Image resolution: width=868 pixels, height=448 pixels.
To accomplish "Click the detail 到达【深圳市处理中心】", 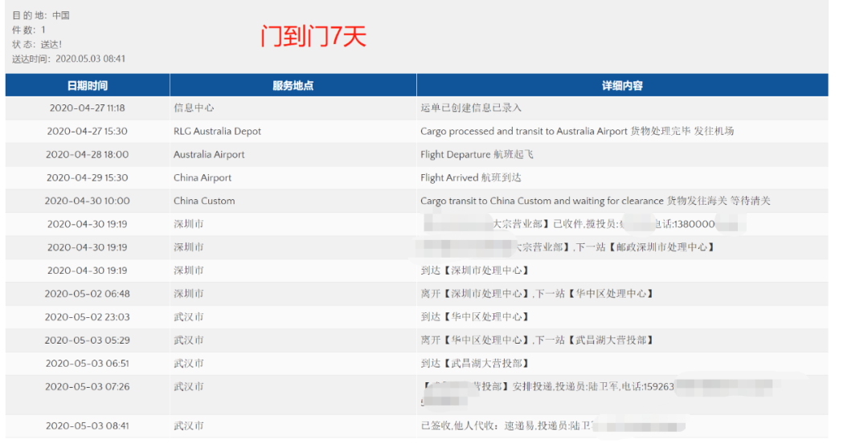I will pyautogui.click(x=475, y=271).
